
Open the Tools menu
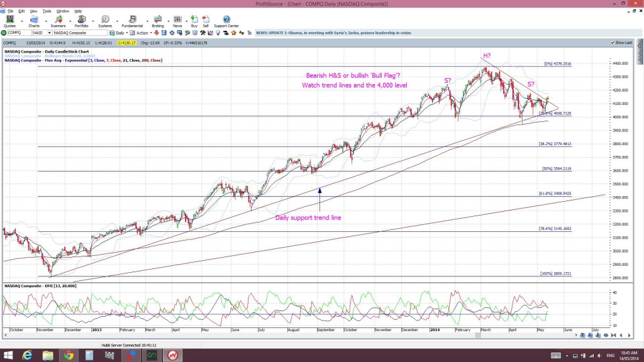47,11
